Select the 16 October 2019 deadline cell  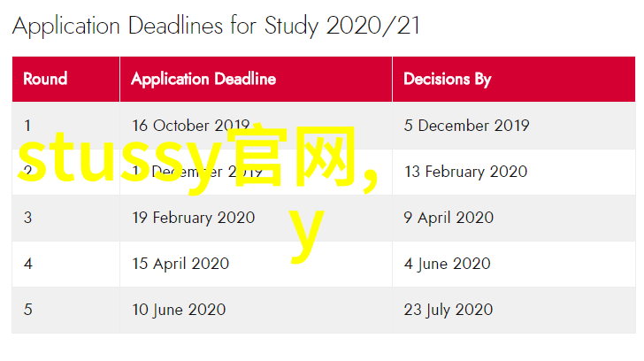(x=190, y=126)
